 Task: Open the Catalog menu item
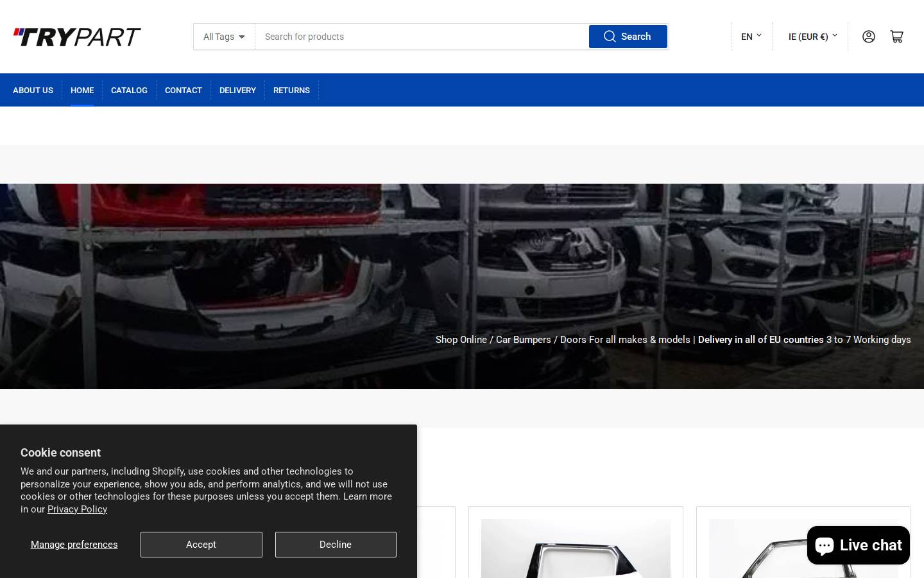[129, 90]
